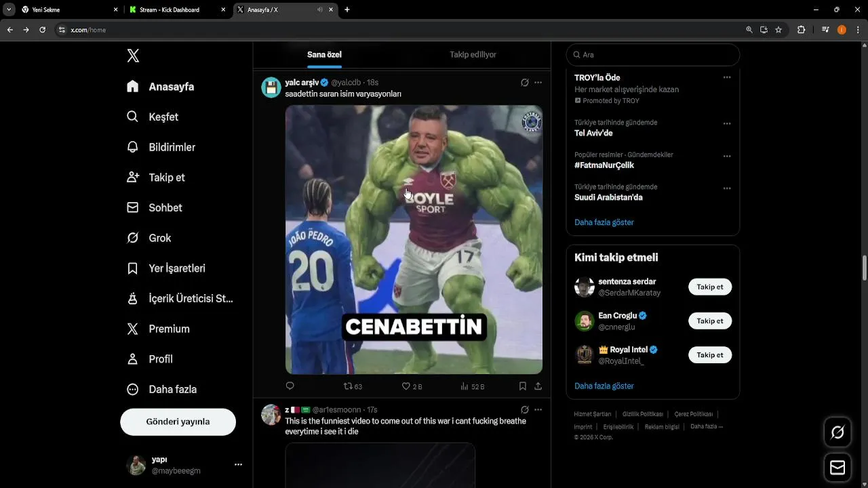This screenshot has height=488, width=868.
Task: Share the yalc arşiv post
Action: [538, 386]
